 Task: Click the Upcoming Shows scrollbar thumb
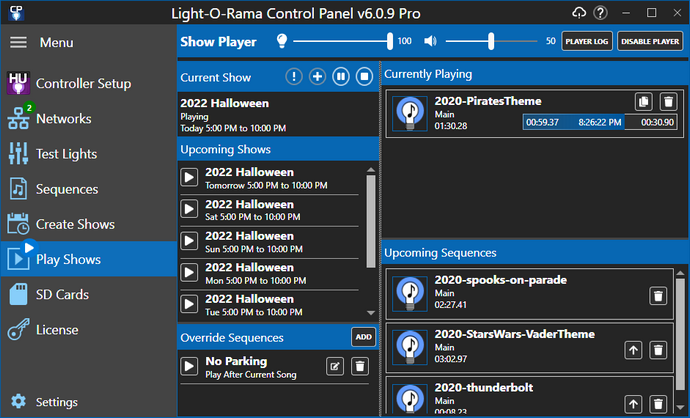pyautogui.click(x=371, y=221)
